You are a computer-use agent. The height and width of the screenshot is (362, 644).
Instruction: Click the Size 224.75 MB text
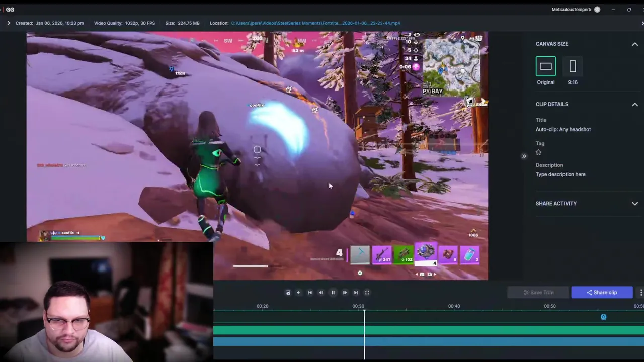tap(182, 23)
